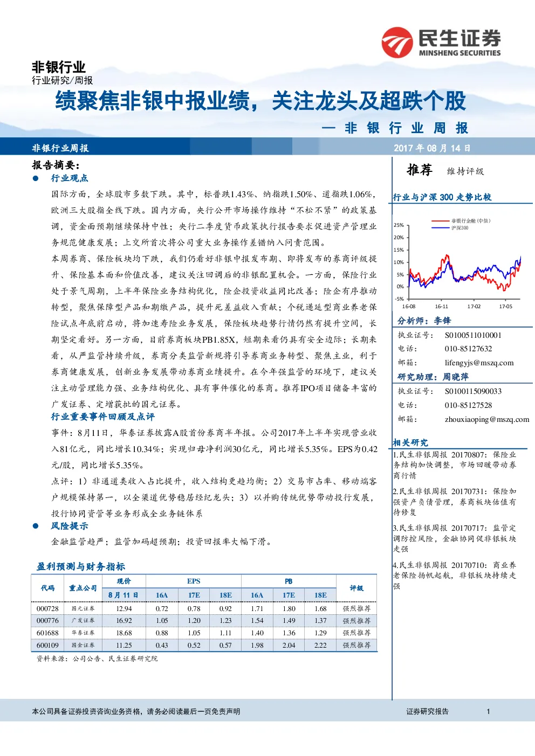
Task: Click the 8月11日 price subheader
Action: click(124, 595)
